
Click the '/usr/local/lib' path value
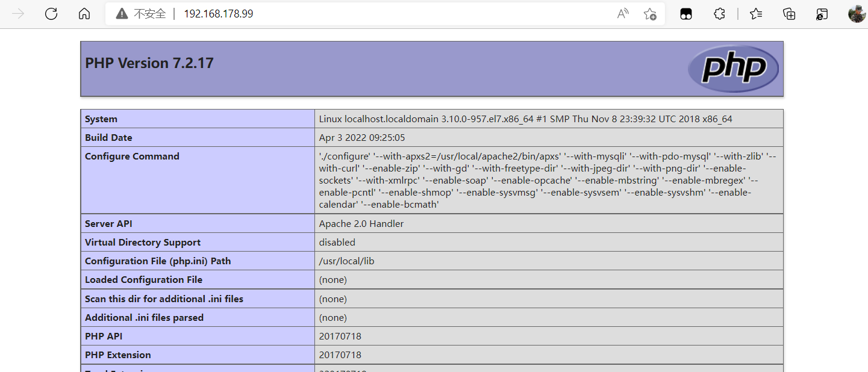(347, 261)
